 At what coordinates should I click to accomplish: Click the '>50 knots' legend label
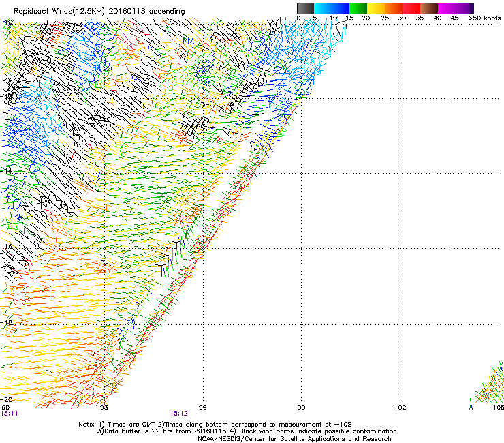pyautogui.click(x=484, y=18)
